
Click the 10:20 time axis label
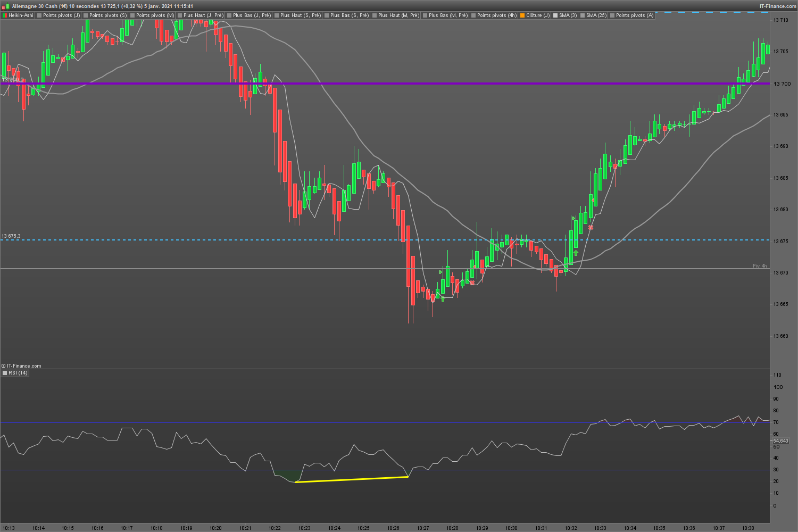click(x=215, y=528)
